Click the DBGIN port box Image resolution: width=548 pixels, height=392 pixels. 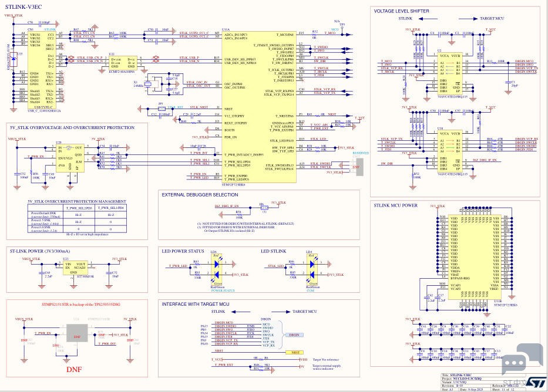click(x=294, y=335)
